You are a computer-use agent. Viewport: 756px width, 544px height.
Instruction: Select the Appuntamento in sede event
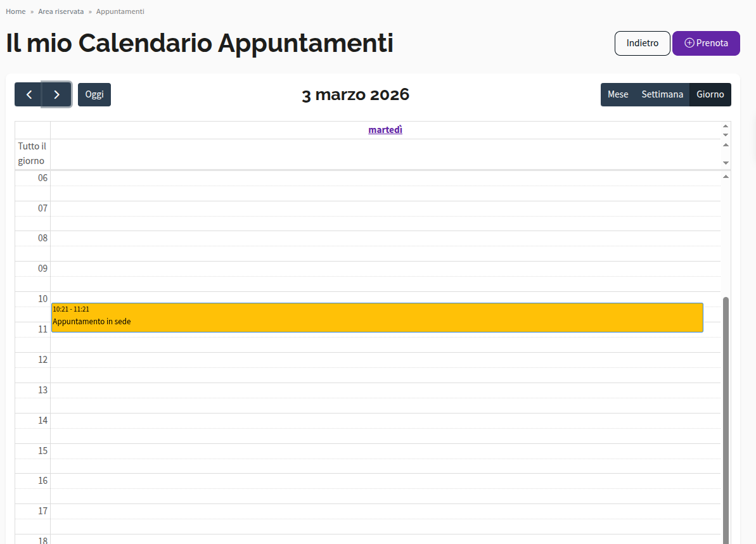pos(377,317)
